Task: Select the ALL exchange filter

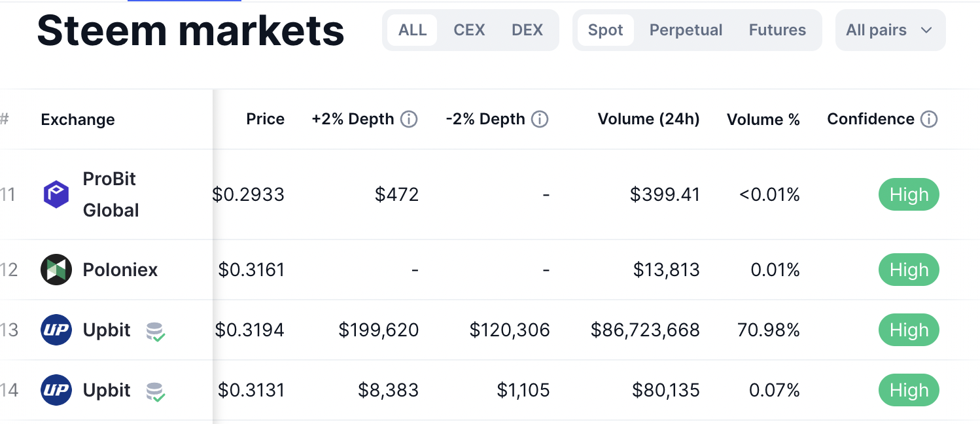Action: coord(412,30)
